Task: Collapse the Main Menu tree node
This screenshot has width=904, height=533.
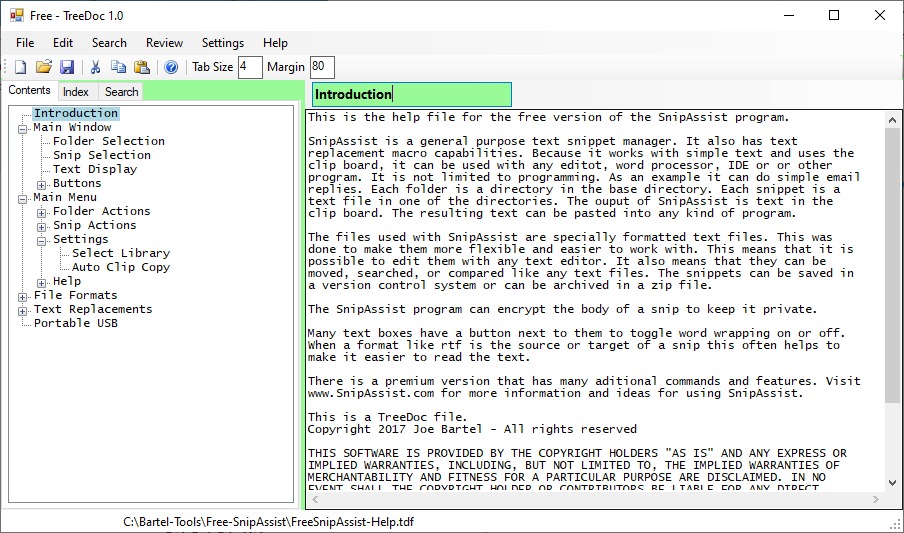Action: 22,200
